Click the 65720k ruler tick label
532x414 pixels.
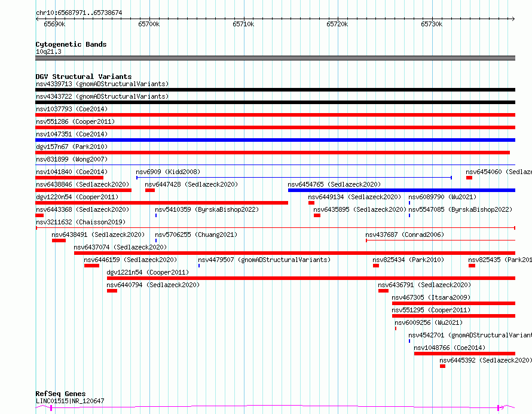click(337, 24)
